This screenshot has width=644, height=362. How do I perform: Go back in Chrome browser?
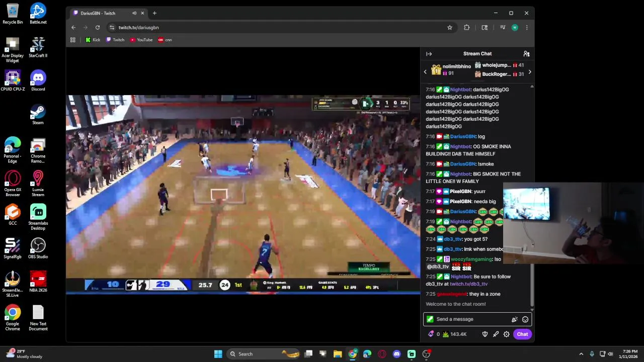coord(73,28)
